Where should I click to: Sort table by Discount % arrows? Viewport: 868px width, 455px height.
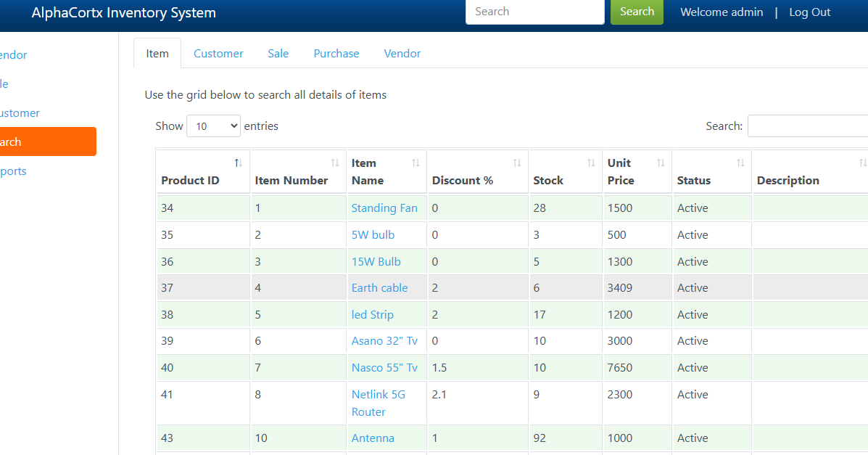pos(517,163)
